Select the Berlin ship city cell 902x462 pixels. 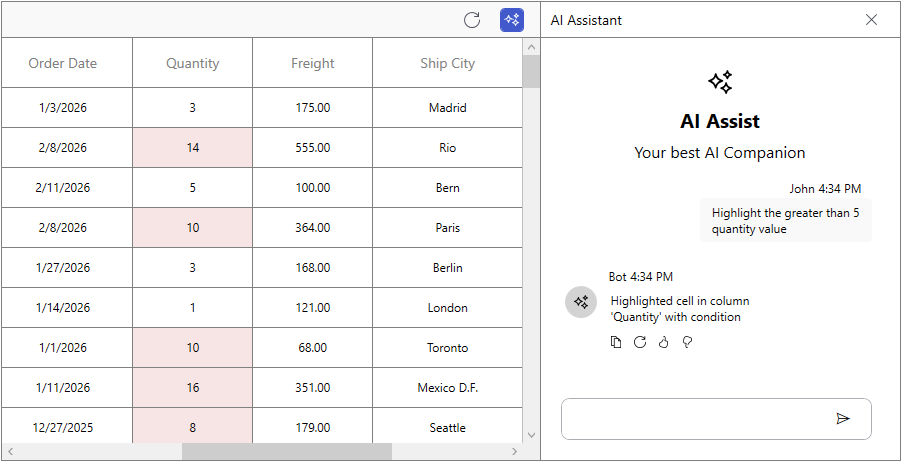pos(448,268)
